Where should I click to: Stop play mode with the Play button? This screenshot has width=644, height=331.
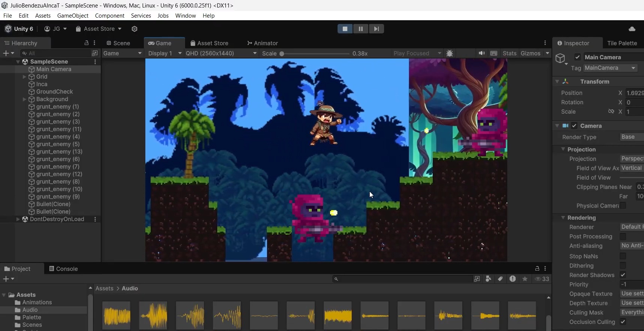pos(345,29)
